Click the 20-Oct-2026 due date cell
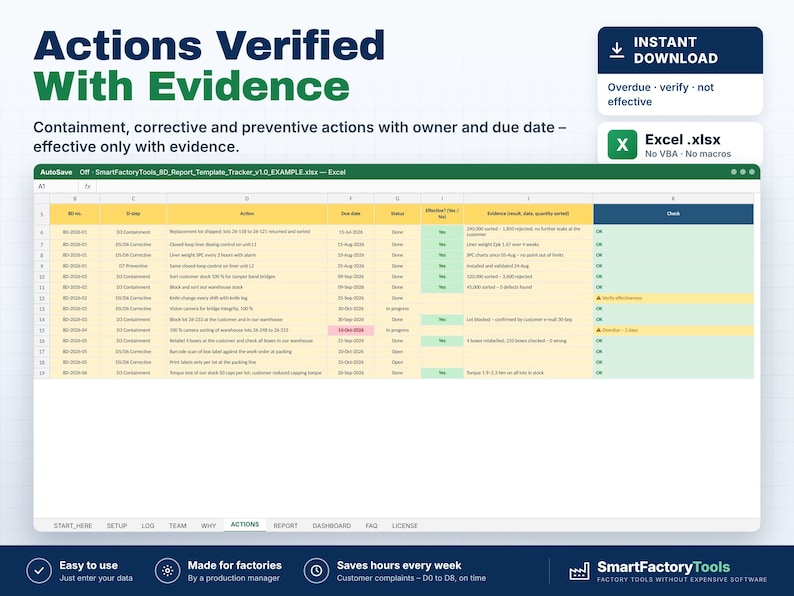This screenshot has width=794, height=596. tap(350, 351)
